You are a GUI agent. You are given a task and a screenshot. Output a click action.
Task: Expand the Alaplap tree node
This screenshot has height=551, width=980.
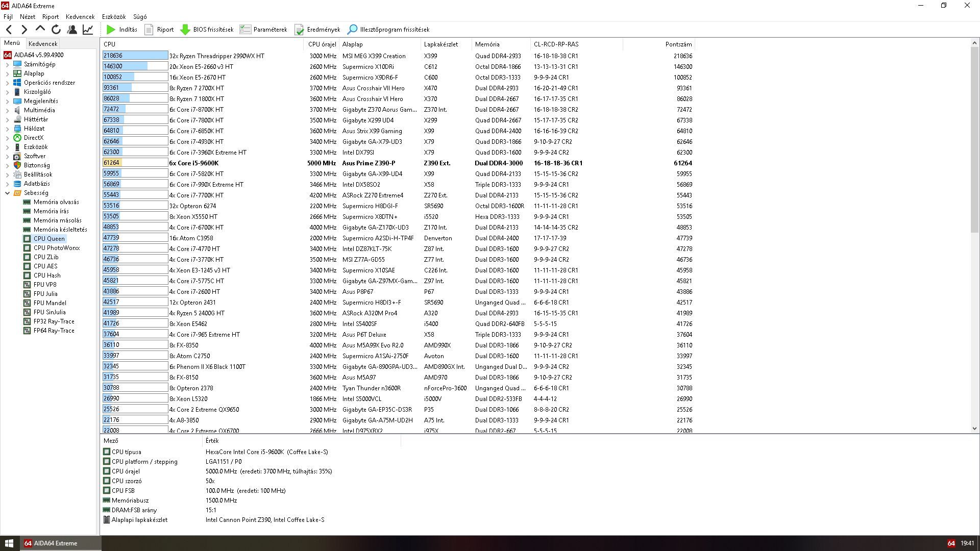(7, 74)
